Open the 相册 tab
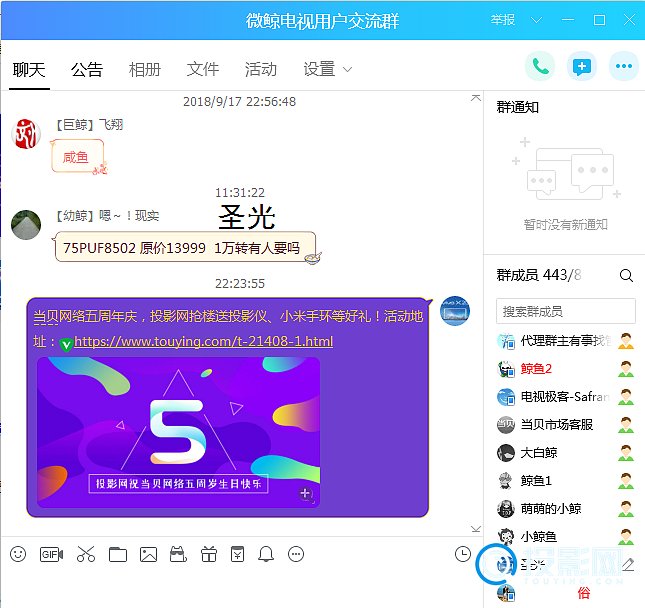 point(144,69)
